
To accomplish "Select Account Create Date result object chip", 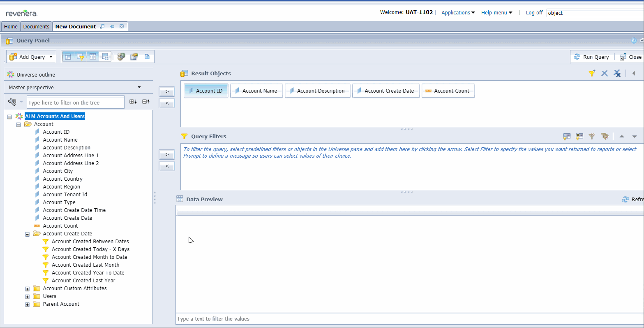I will [386, 91].
